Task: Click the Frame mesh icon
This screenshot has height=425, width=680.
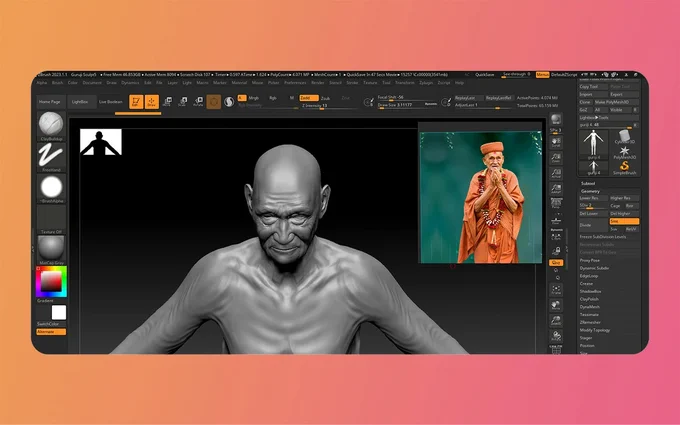Action: (556, 290)
